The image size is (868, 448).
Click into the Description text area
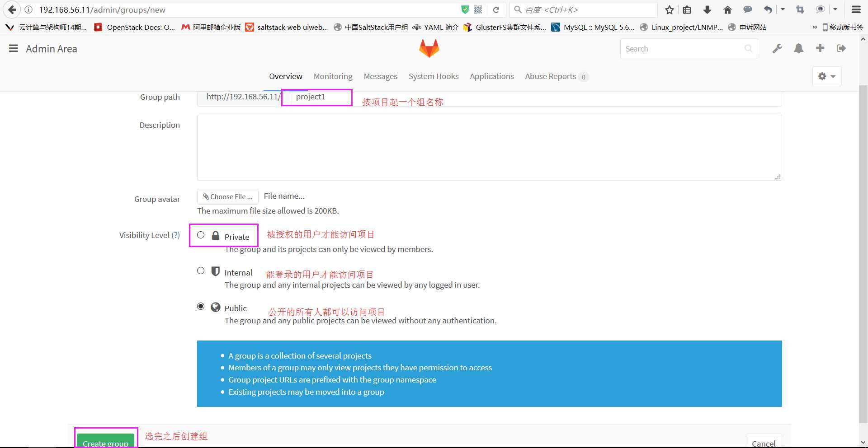(490, 148)
